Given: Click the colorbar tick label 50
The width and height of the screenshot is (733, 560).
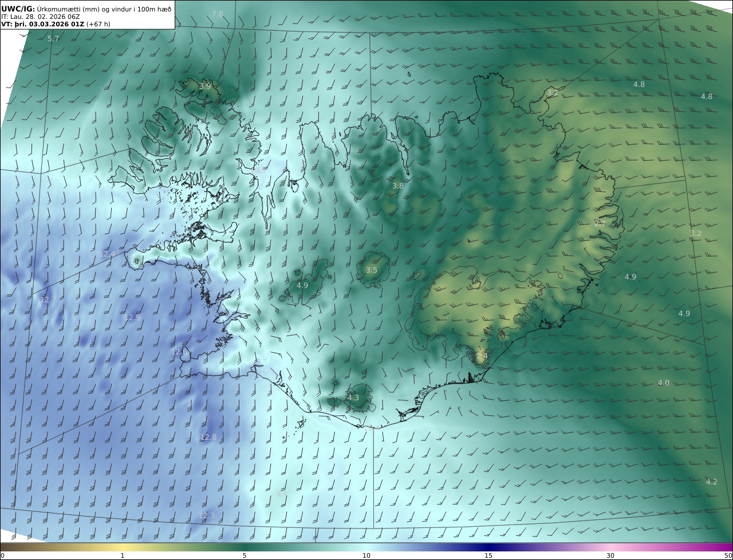Looking at the screenshot, I should tap(728, 555).
